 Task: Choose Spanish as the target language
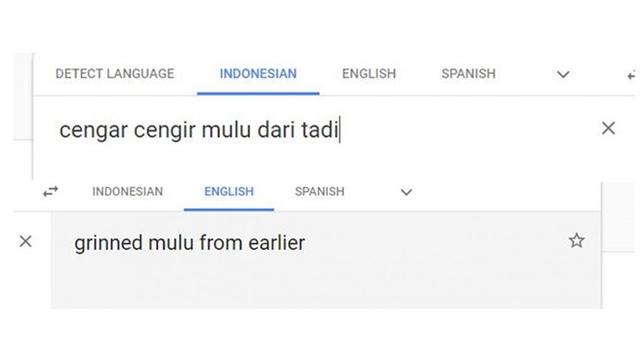(320, 191)
